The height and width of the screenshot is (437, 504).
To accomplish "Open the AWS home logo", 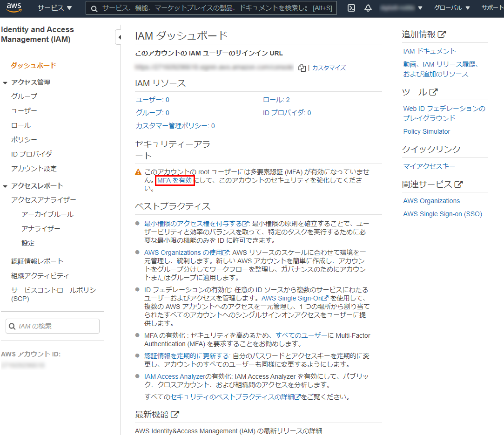I will [x=14, y=7].
